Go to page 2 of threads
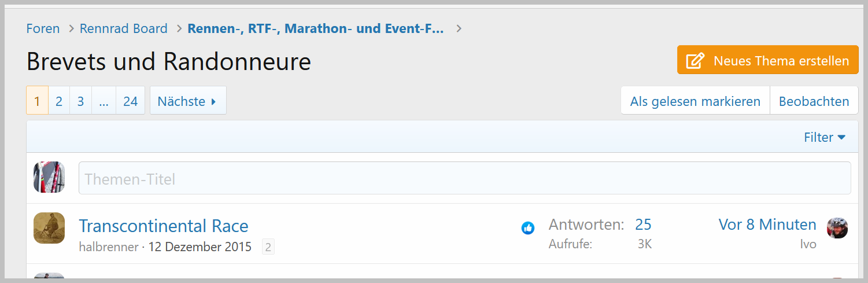Image resolution: width=868 pixels, height=283 pixels. pos(59,101)
